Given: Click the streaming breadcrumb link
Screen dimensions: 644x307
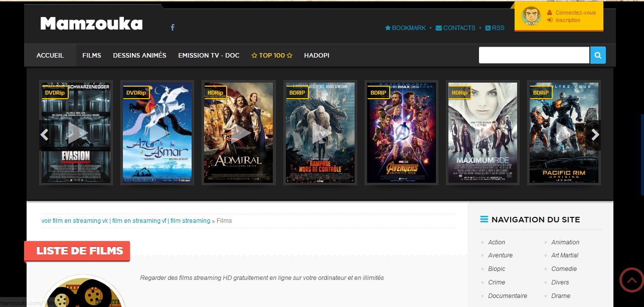Looking at the screenshot, I should (126, 221).
